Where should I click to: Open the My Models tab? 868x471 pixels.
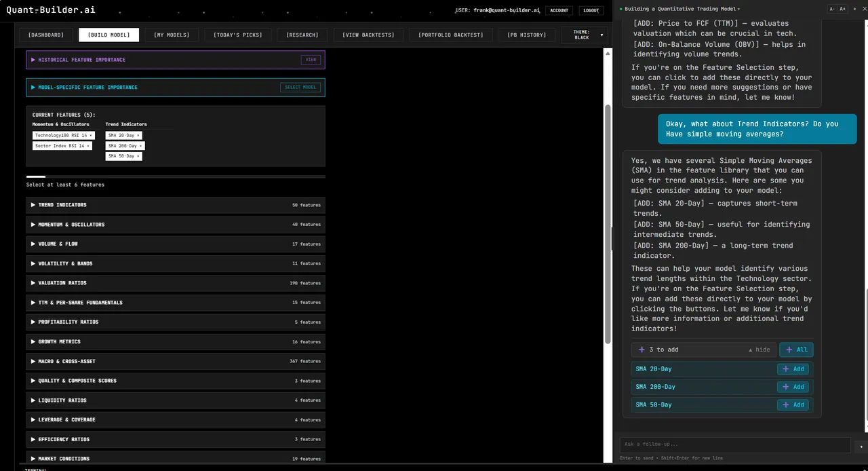172,35
